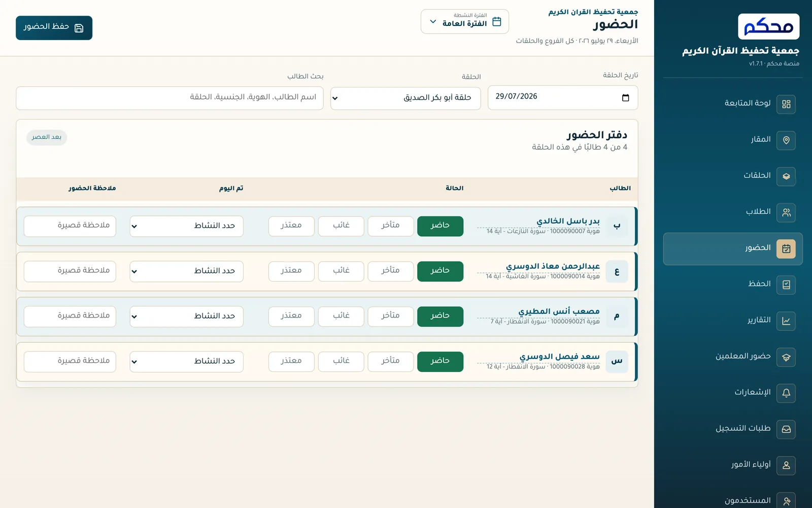Image resolution: width=812 pixels, height=508 pixels.
Task: Click ملاحظة قصيرة note for سعد فيصل
Action: [70, 362]
